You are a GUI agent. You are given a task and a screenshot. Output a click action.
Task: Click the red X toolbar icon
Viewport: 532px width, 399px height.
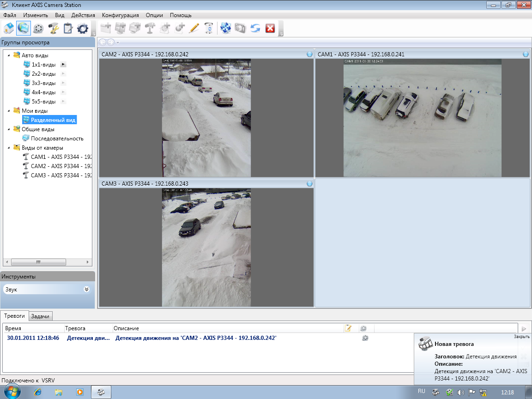tap(270, 29)
